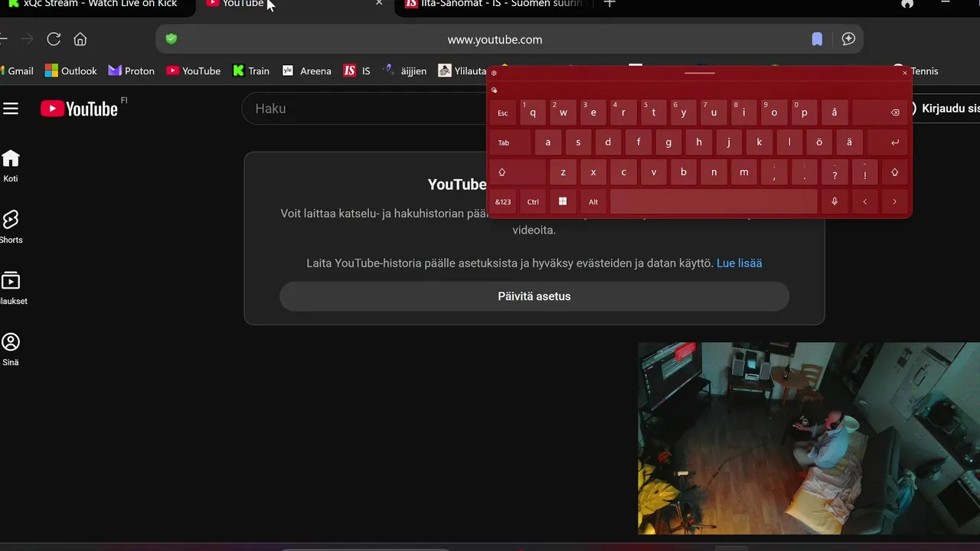Go to Koti (Home) in sidebar
This screenshot has width=980, height=551.
pos(11,166)
